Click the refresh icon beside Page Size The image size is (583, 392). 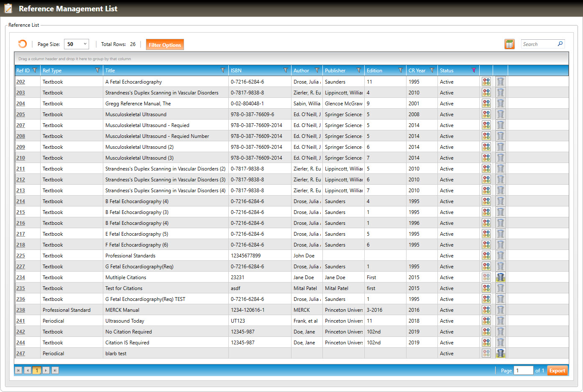click(x=23, y=44)
